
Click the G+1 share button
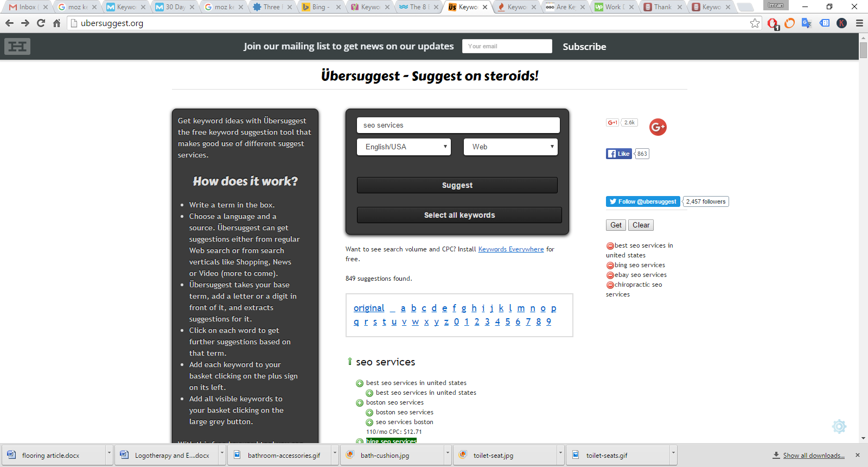pos(612,123)
